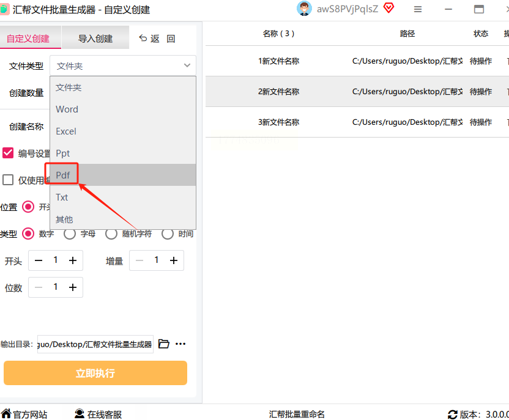The image size is (509, 420).
Task: Select Pdf from the file type list
Action: click(123, 175)
